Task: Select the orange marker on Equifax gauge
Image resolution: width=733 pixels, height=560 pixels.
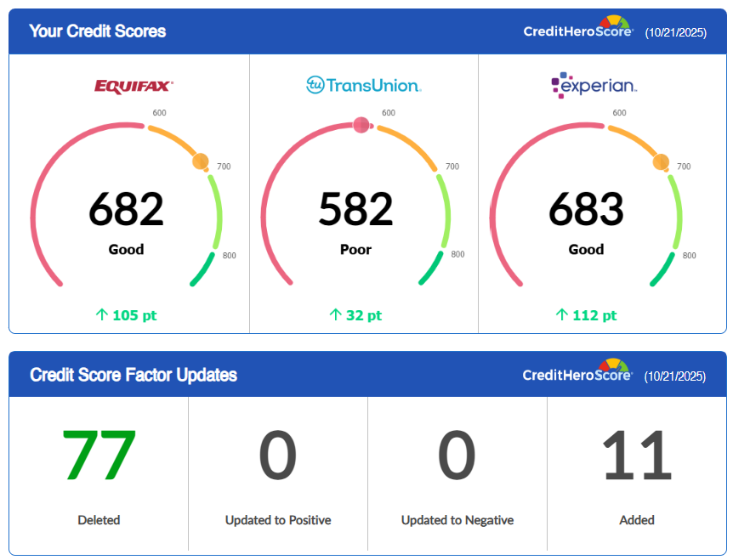Action: [x=201, y=161]
